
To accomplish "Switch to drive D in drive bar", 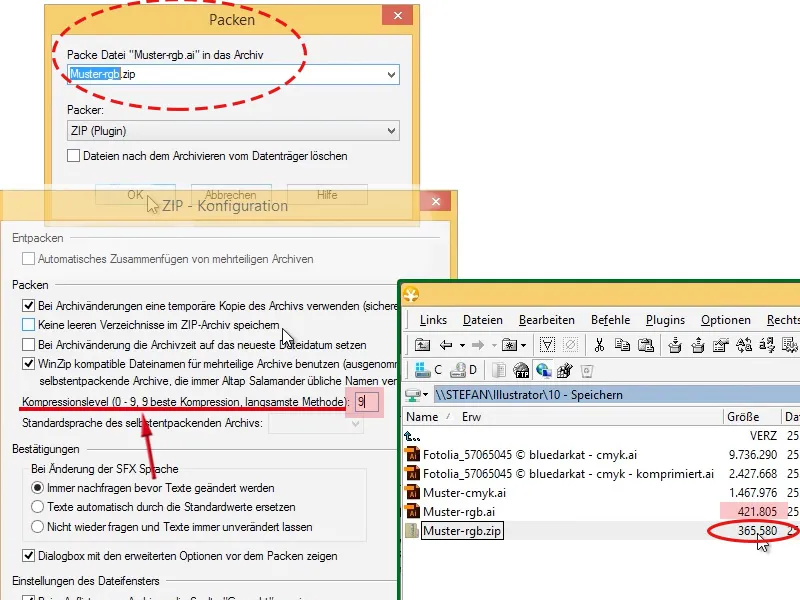I will point(463,370).
